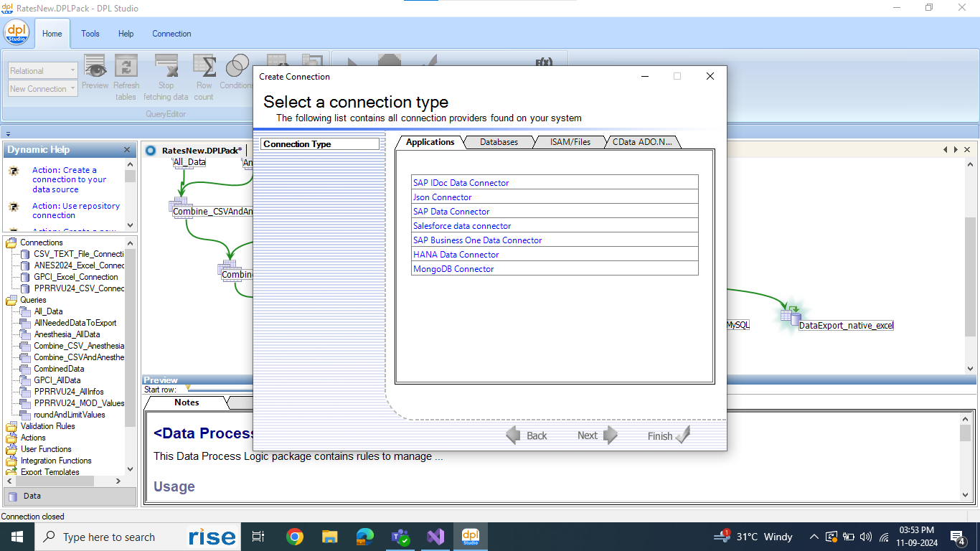Expand the Actions folder
This screenshot has height=551, width=980.
coord(11,438)
